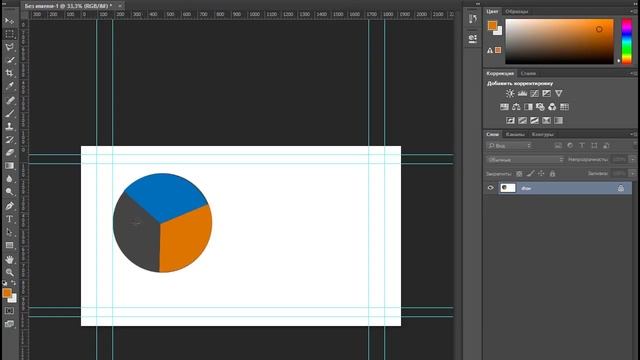The width and height of the screenshot is (640, 360).
Task: Select the Rectangle shape tool
Action: tap(9, 245)
